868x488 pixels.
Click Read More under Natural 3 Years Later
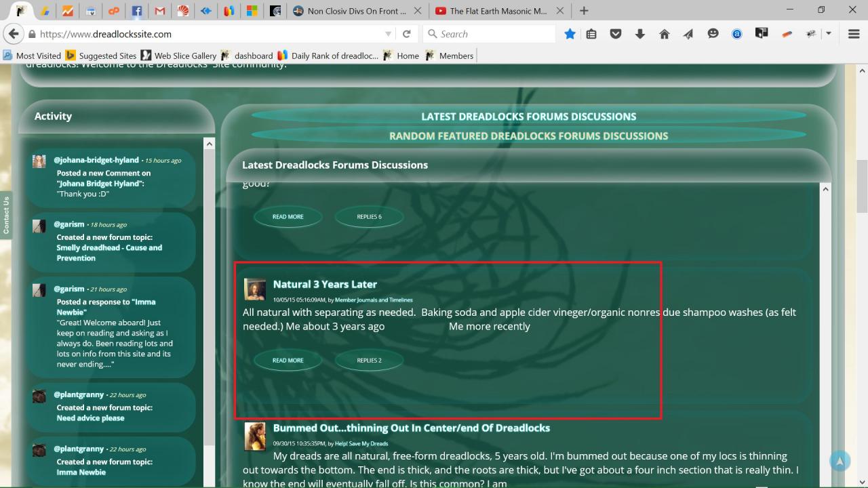288,361
